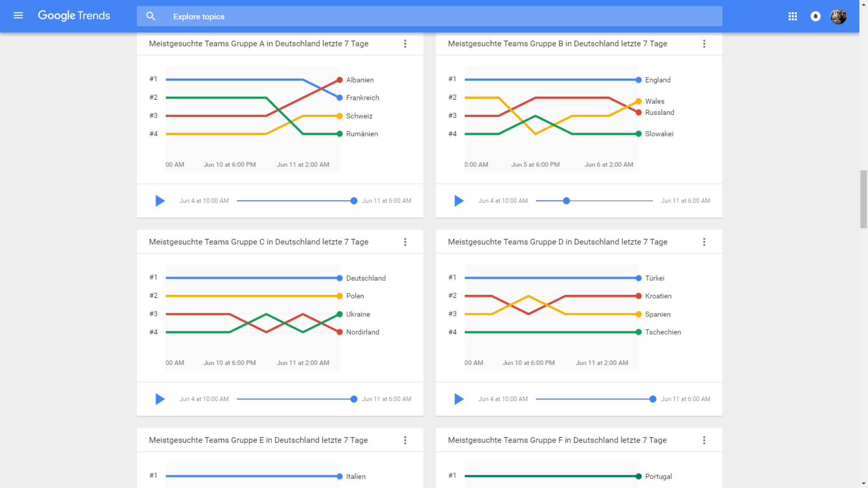
Task: Click the Albanien endpoint in Gruppe A chart
Action: (339, 80)
